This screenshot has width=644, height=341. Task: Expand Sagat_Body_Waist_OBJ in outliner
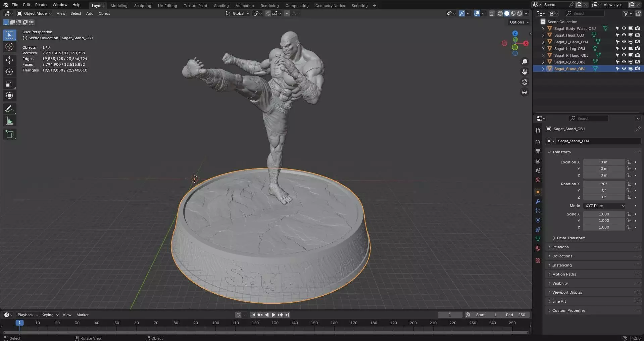(543, 29)
